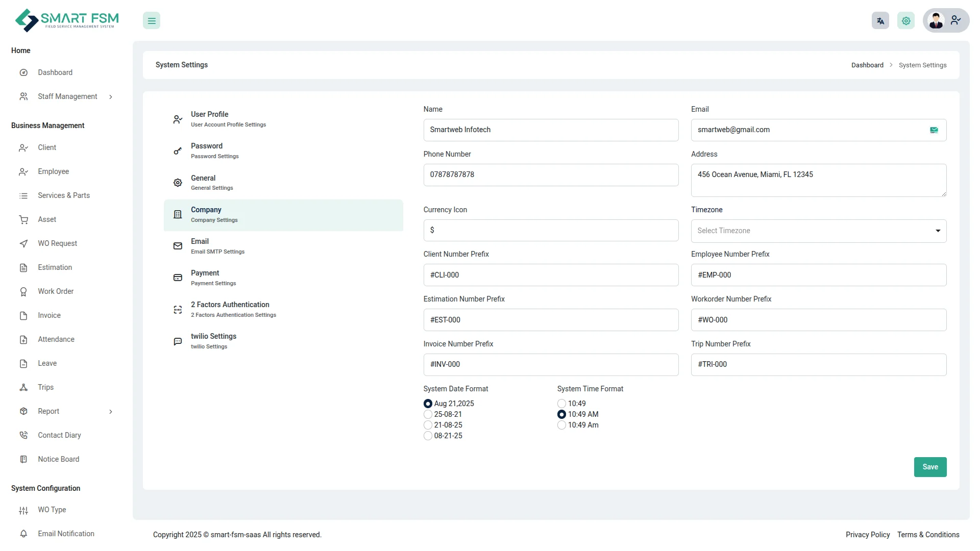Open the Select Timezone dropdown
Screen dimensions: 980x551
point(818,231)
